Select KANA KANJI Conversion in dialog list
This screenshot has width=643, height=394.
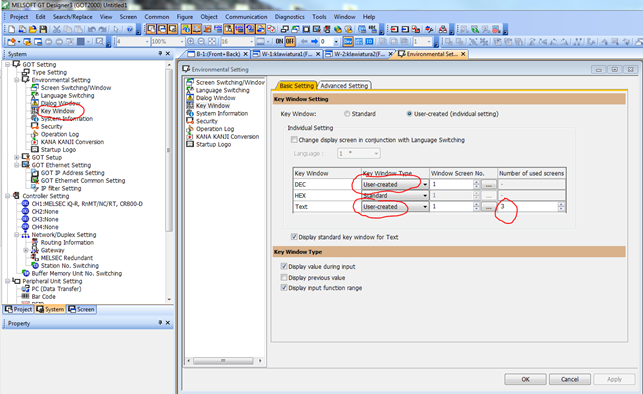coord(228,137)
